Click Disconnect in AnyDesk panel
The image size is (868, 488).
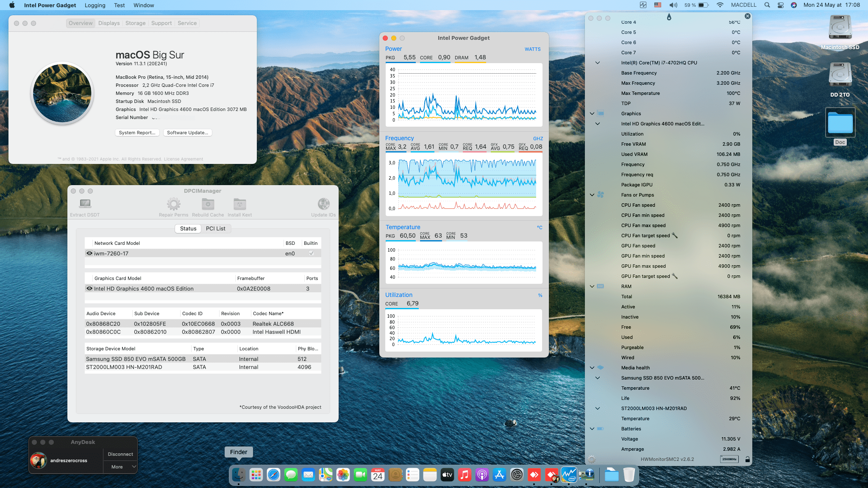click(120, 454)
